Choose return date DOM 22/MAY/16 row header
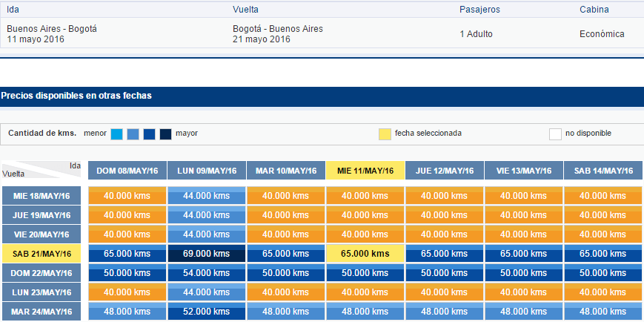The height and width of the screenshot is (322, 644). point(42,273)
